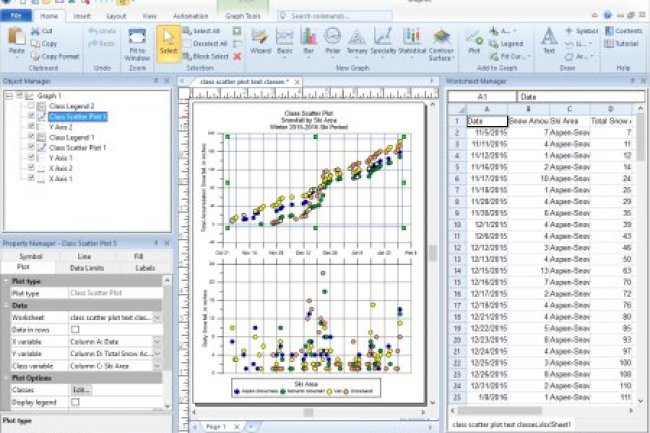Image resolution: width=650 pixels, height=433 pixels.
Task: Click the Deselect All icon
Action: pos(187,44)
